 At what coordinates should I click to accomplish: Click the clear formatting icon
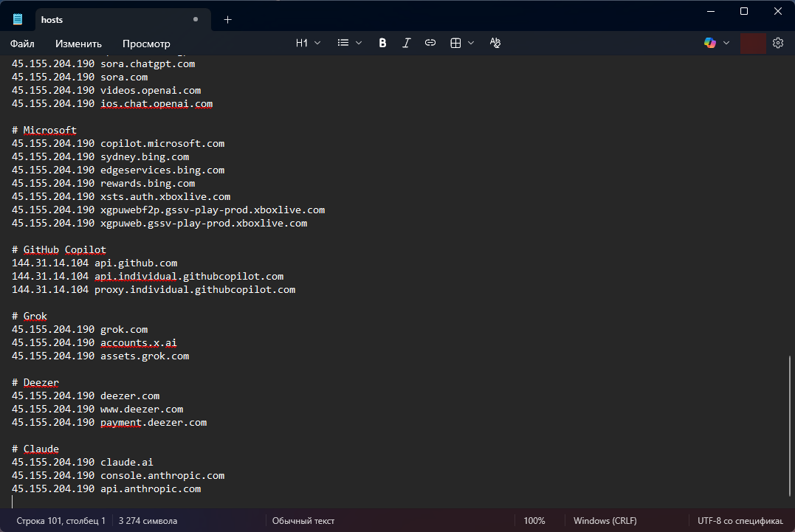tap(495, 44)
